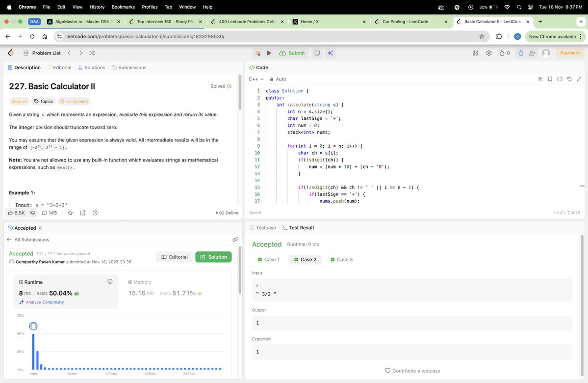
Task: Switch to Car Pooling - LeetCode tab
Action: [410, 22]
